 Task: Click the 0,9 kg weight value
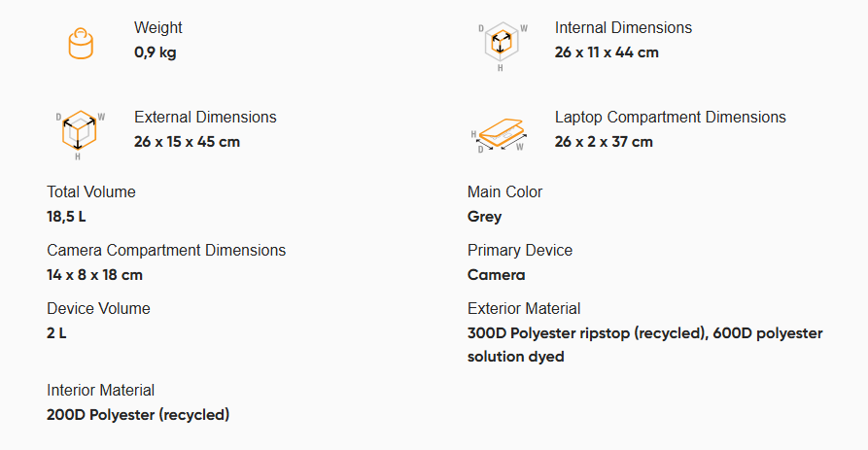[x=155, y=52]
